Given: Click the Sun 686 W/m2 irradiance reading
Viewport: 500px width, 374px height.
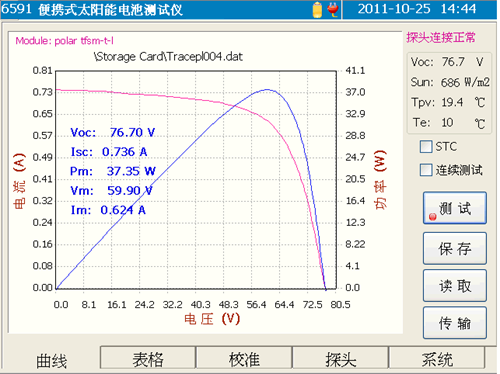Looking at the screenshot, I should tap(450, 82).
